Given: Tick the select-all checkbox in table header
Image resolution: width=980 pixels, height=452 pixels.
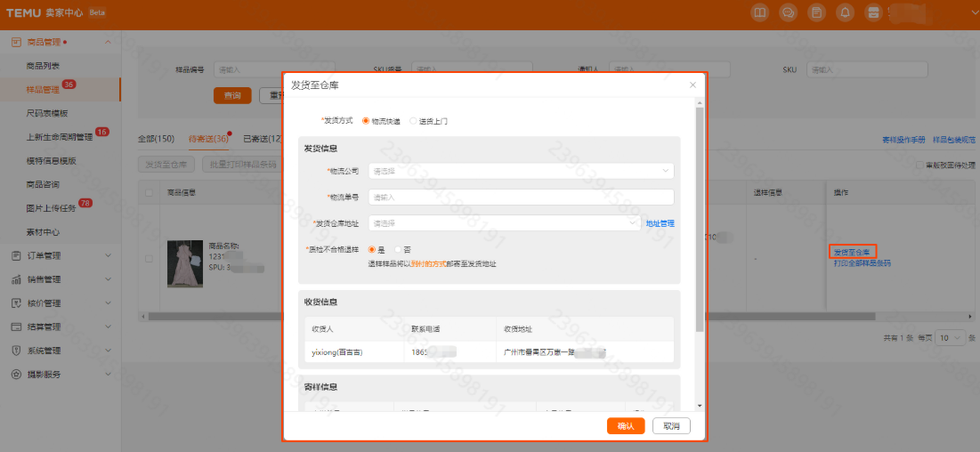Looking at the screenshot, I should pyautogui.click(x=149, y=192).
